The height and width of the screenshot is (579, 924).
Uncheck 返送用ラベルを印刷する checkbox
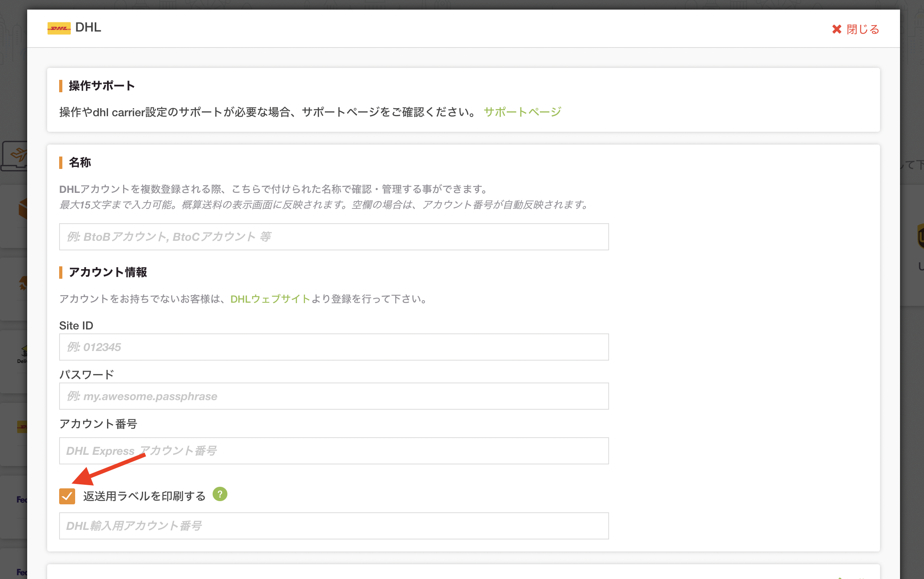pyautogui.click(x=67, y=496)
